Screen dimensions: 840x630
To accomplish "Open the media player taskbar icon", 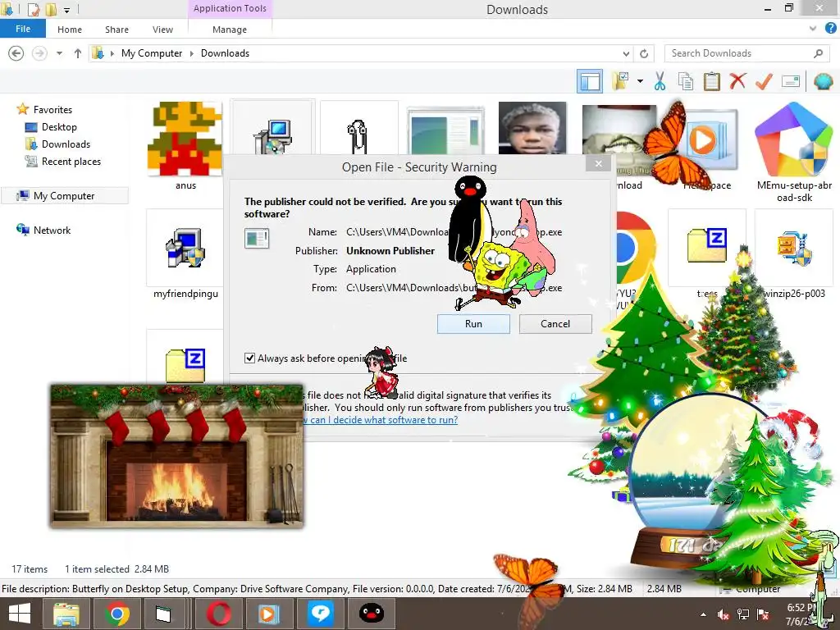I will pos(270,614).
